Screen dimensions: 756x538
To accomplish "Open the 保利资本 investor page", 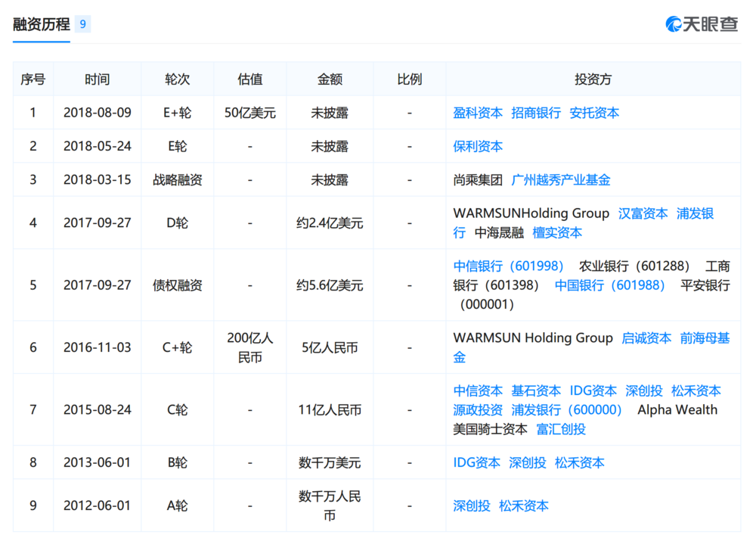I will (x=478, y=146).
